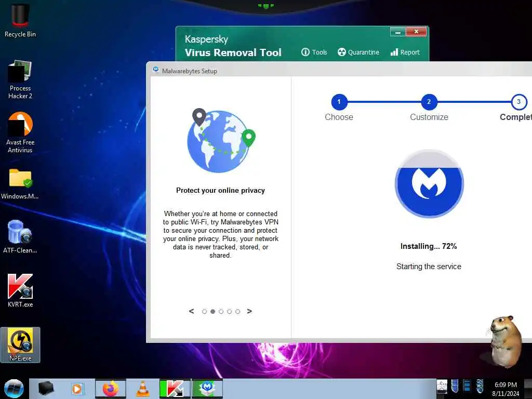Open media player taskbar icon

click(x=77, y=389)
